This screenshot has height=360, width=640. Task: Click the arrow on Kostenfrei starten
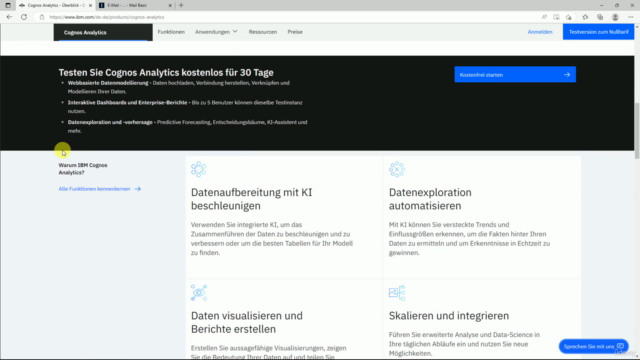pos(567,75)
